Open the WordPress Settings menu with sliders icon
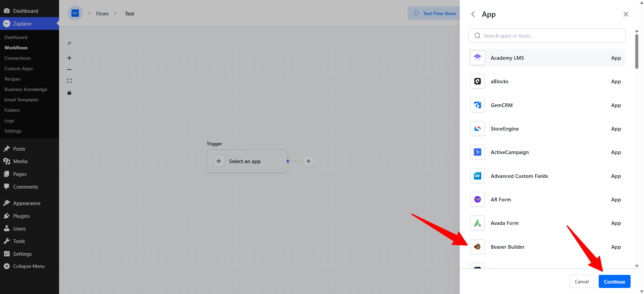The height and width of the screenshot is (294, 644). pos(30,254)
